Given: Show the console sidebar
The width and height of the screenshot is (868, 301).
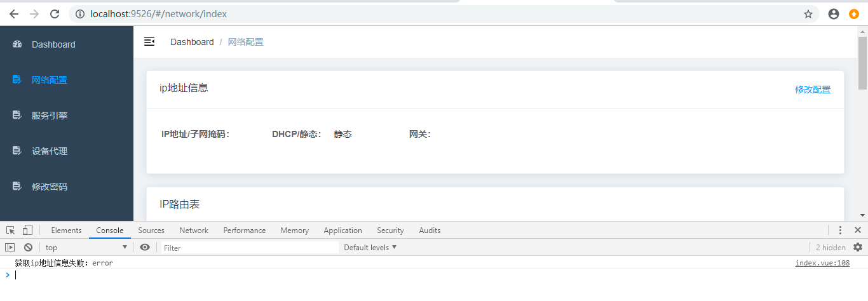Looking at the screenshot, I should point(10,247).
